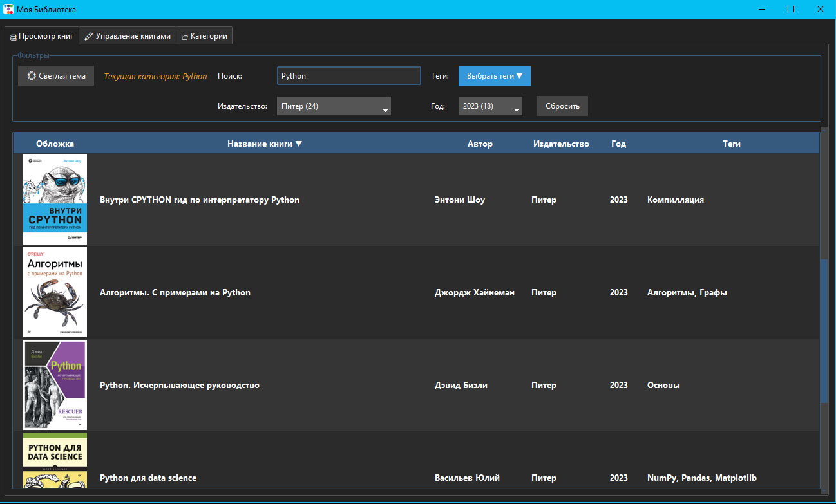Select title Внутри CPYTHON гид по интерпретатору Python
This screenshot has height=504, width=836.
pos(200,200)
